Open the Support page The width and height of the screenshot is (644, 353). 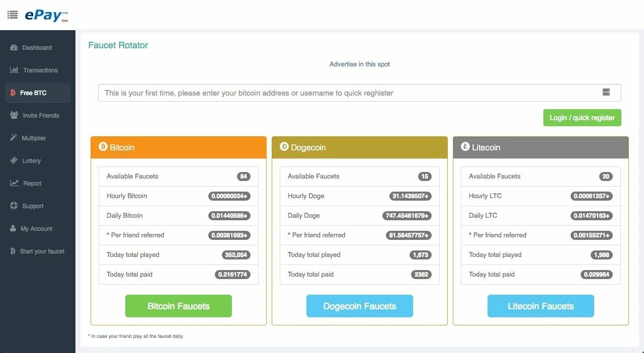38,206
